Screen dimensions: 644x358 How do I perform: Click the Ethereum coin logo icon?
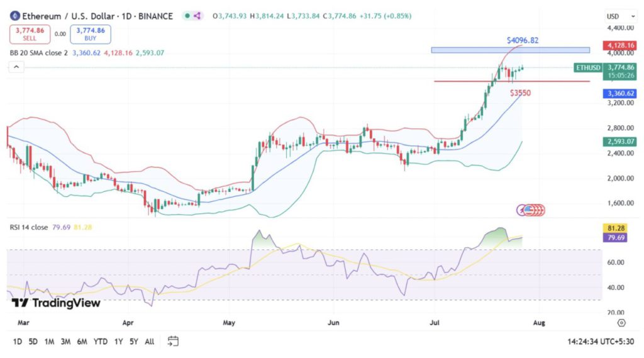point(14,16)
